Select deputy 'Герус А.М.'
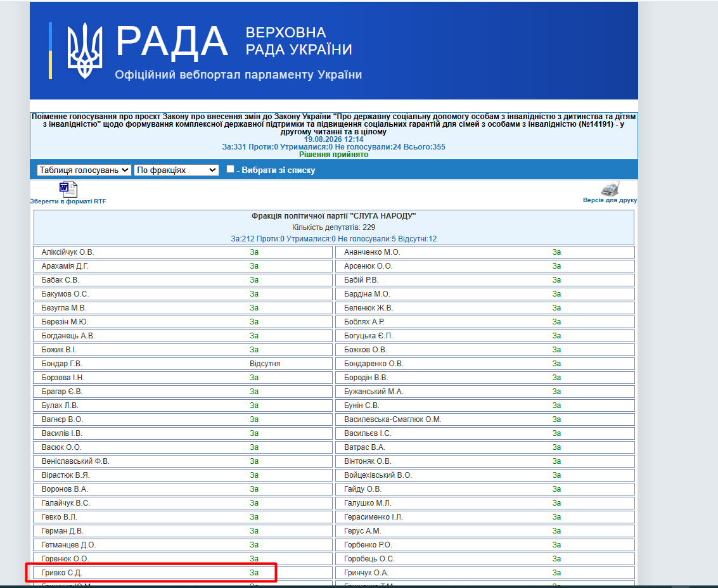This screenshot has height=588, width=718. coord(362,531)
